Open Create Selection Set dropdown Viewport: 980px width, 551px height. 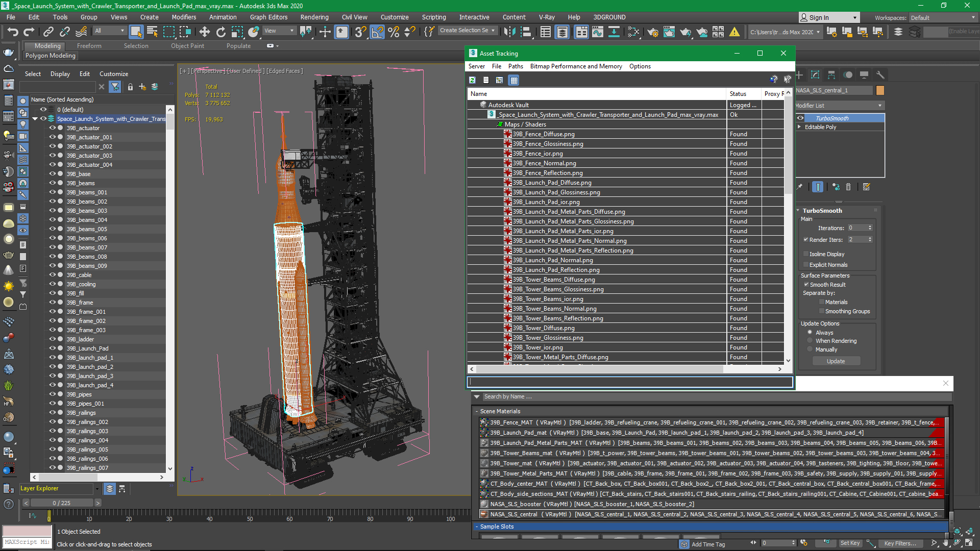468,31
